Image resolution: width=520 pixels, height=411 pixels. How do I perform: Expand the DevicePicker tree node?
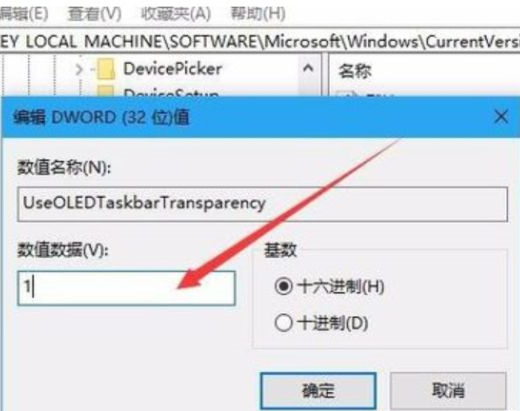(79, 69)
